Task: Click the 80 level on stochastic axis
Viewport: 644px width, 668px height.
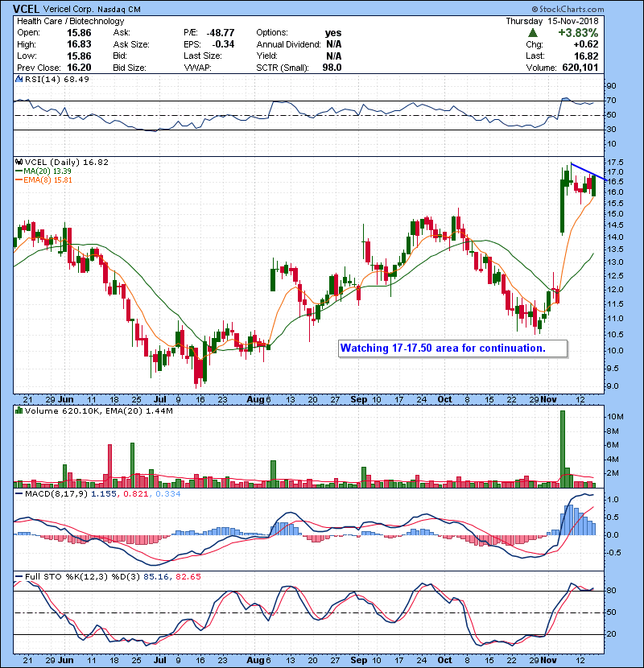Action: [612, 591]
